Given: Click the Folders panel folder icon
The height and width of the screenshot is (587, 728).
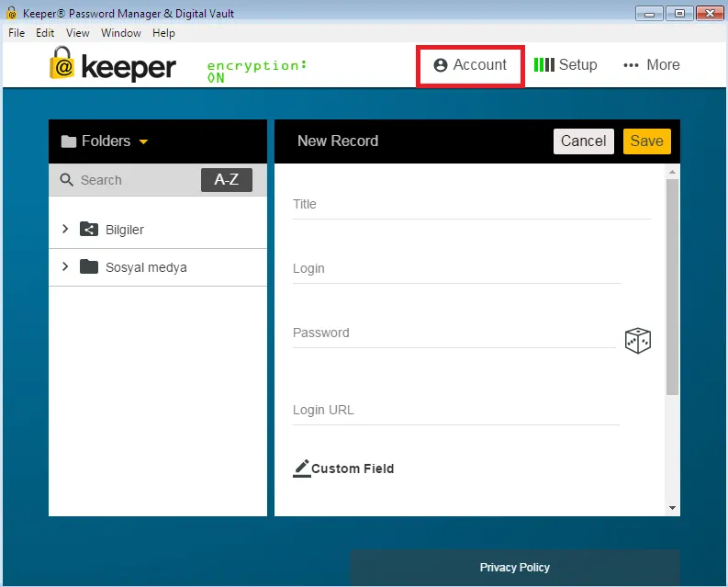Looking at the screenshot, I should click(69, 141).
